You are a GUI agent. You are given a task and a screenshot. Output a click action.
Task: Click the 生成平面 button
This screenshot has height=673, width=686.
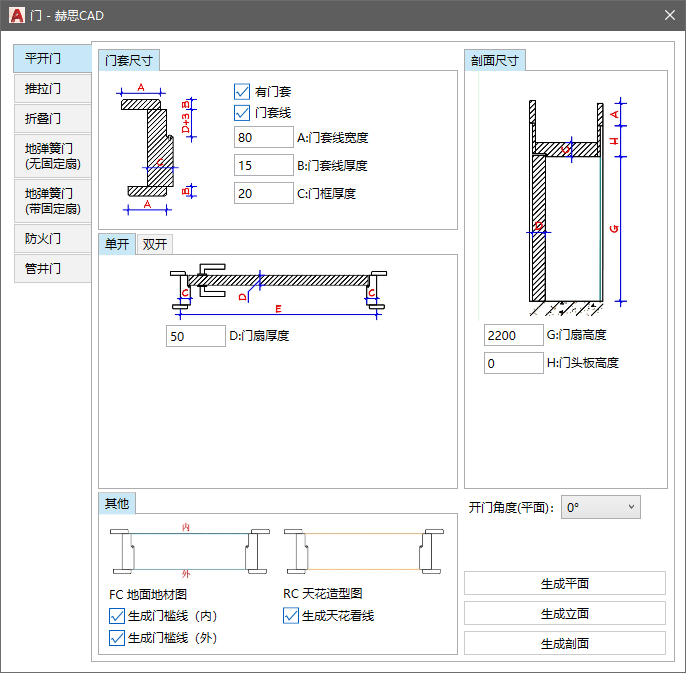pos(565,583)
